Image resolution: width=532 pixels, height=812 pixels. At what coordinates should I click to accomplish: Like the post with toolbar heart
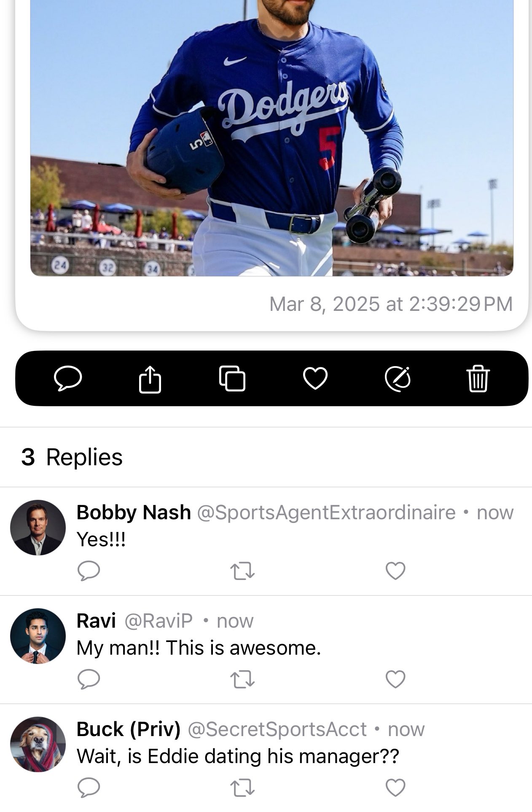coord(315,378)
